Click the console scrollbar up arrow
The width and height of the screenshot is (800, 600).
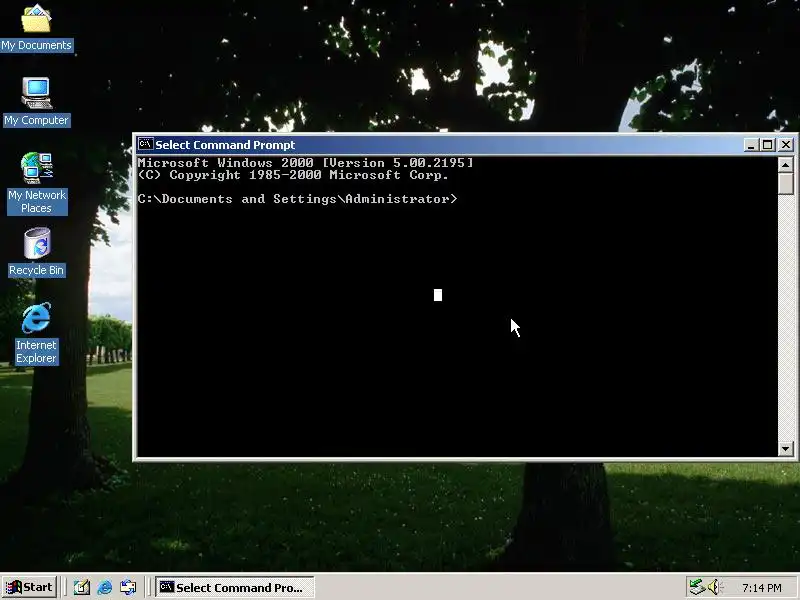(786, 165)
